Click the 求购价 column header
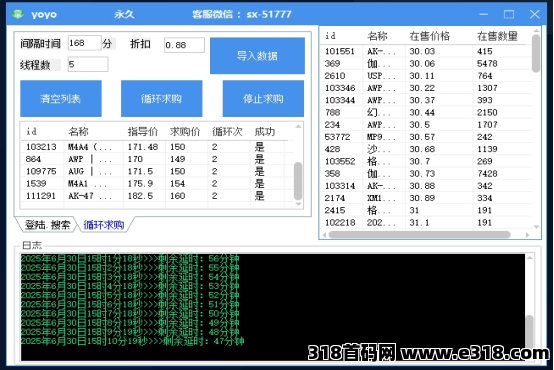The image size is (554, 370). pyautogui.click(x=185, y=131)
